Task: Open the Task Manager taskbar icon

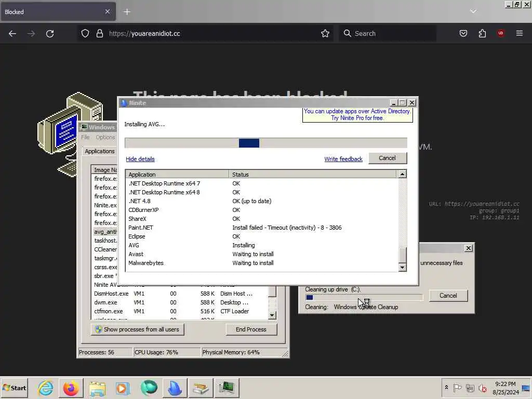Action: coord(227,388)
